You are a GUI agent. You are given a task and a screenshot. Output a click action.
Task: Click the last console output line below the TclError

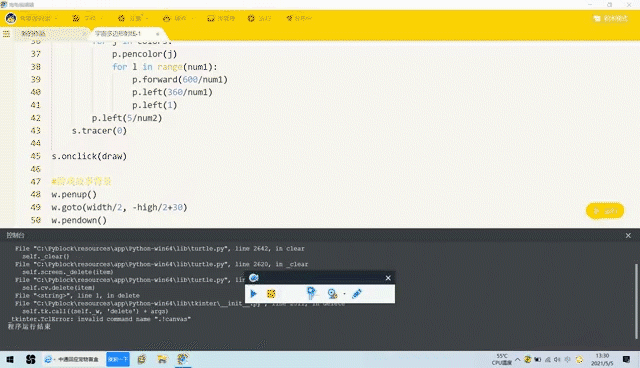point(29,327)
